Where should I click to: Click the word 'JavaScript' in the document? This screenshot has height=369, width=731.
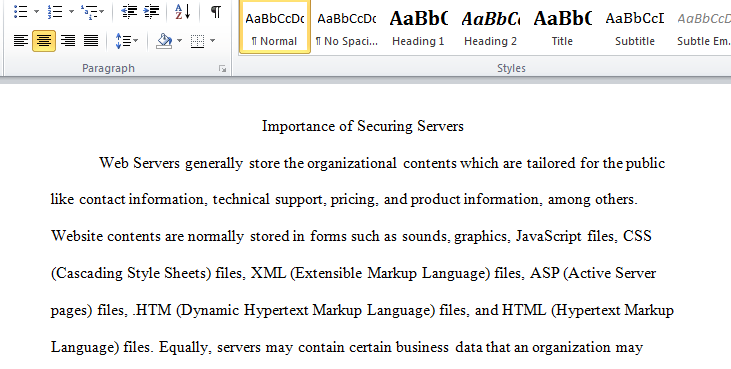549,236
